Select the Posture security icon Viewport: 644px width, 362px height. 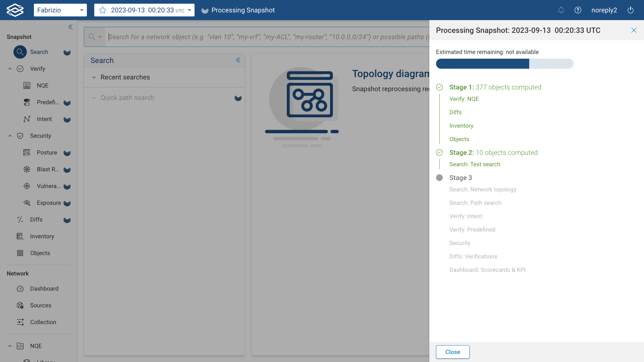click(27, 153)
